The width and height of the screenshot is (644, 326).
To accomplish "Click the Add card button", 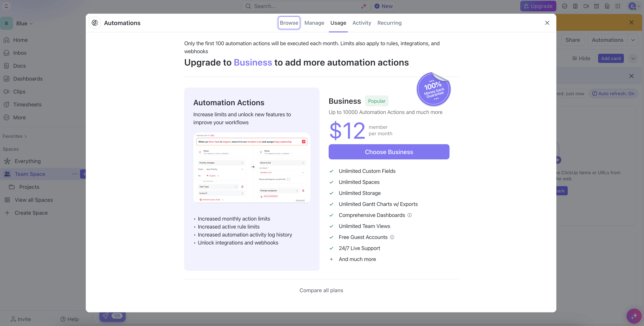I will click(611, 58).
